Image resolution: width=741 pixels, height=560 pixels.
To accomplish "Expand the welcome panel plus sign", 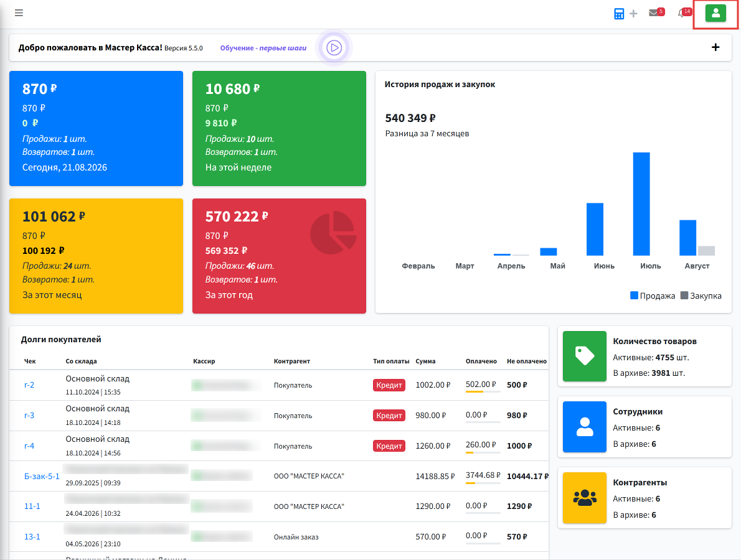I will 715,47.
